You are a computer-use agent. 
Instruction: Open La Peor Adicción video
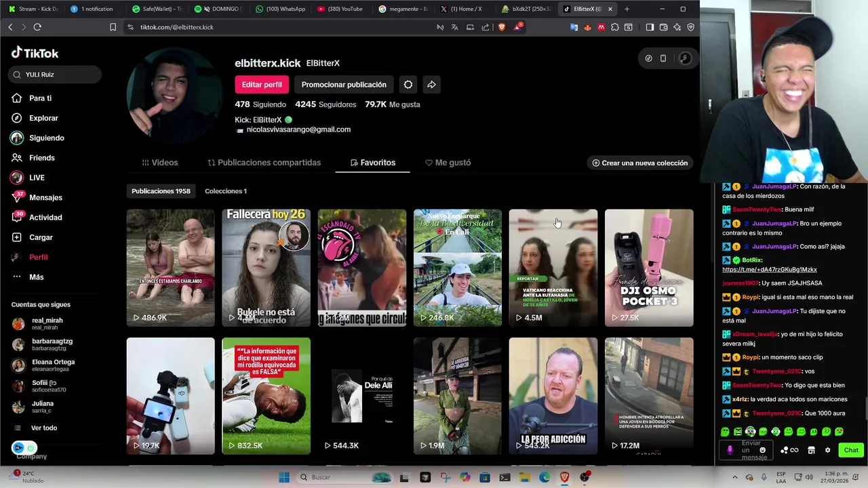coord(553,396)
